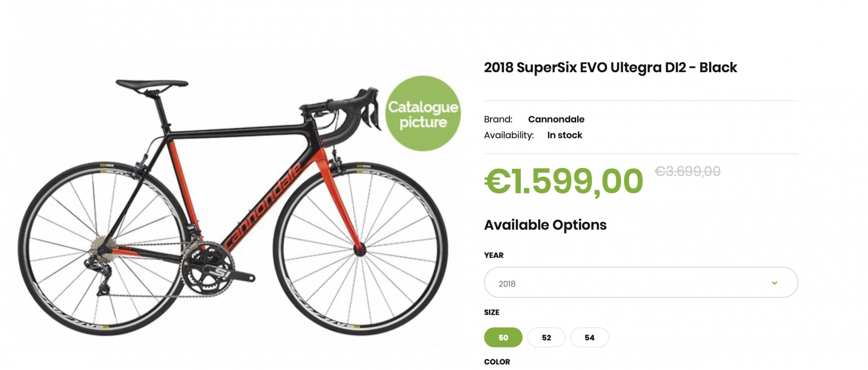Click the YEAR option label

tap(493, 255)
